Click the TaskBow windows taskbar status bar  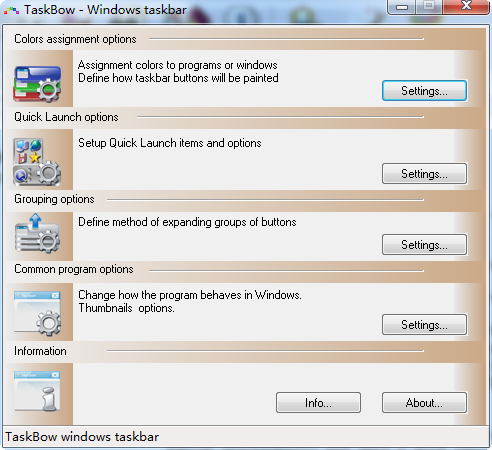(x=246, y=437)
